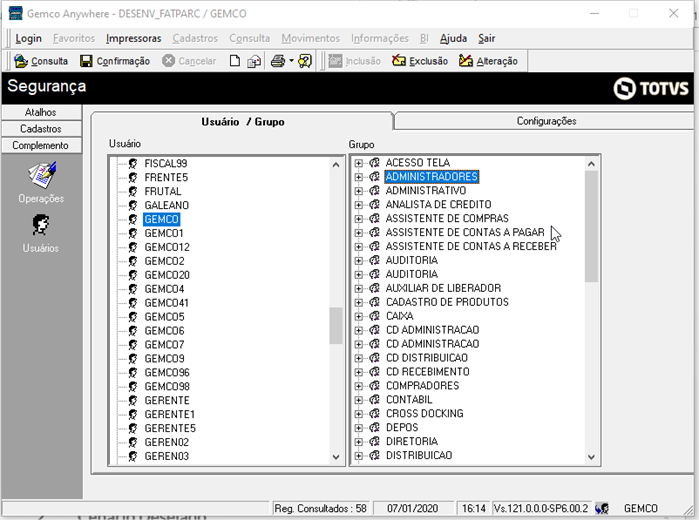The height and width of the screenshot is (520, 699).
Task: Click the Grupo list scroll up arrow
Action: coord(591,164)
